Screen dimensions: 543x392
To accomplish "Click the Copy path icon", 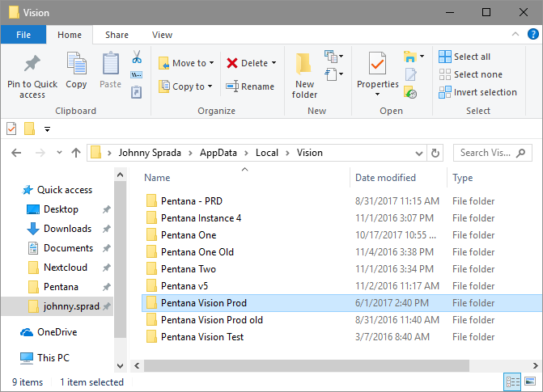I will click(137, 74).
